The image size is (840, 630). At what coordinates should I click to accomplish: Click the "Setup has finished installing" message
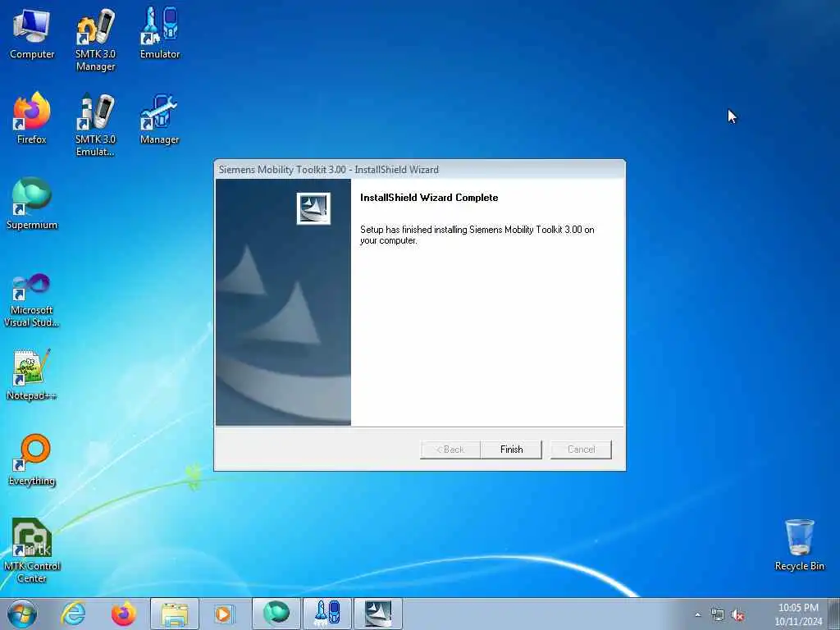[x=477, y=235]
